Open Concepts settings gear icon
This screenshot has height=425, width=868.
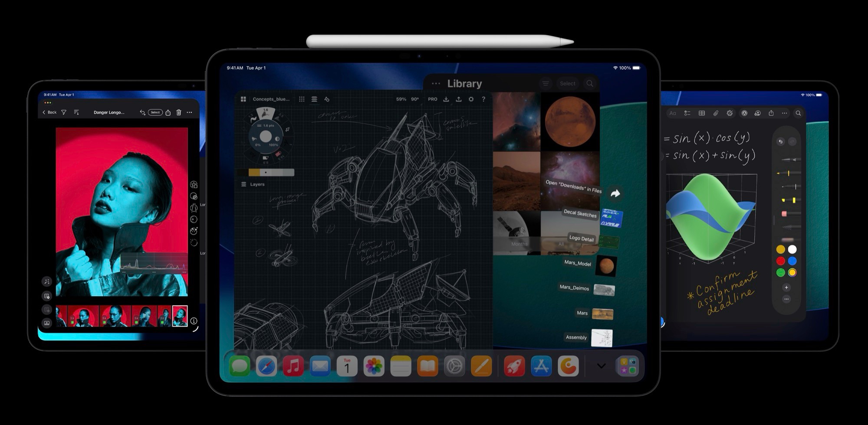(x=471, y=99)
